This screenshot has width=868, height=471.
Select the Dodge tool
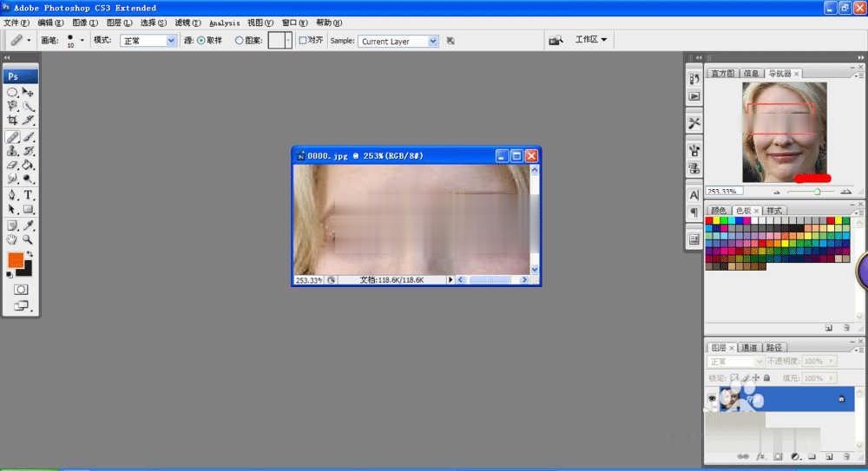28,179
